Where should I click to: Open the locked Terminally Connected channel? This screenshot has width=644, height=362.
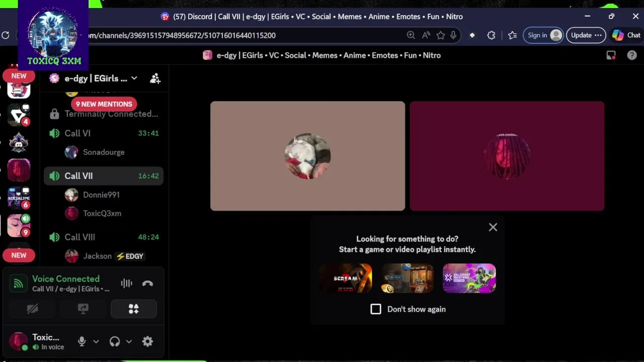(104, 114)
